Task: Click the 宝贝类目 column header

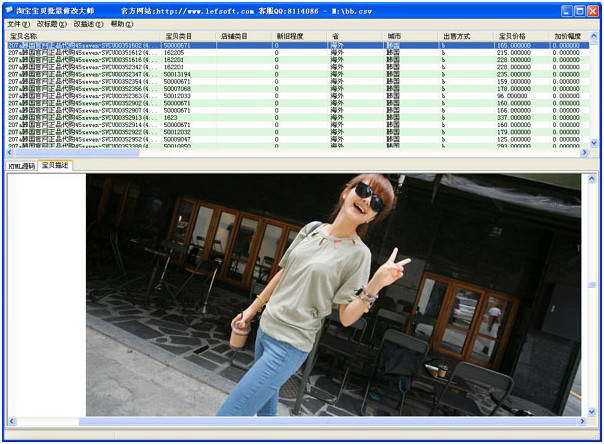Action: 178,36
